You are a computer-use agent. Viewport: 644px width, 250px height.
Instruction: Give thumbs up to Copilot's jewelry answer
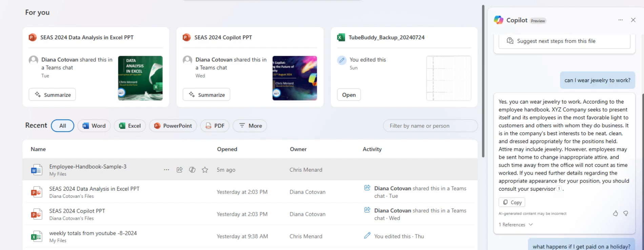tap(615, 213)
